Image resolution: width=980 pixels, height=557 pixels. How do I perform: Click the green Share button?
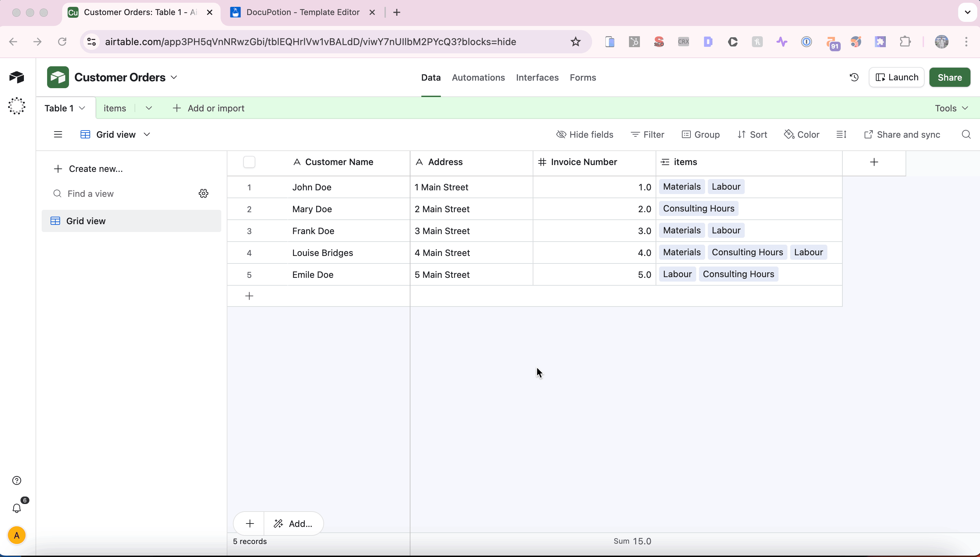pos(949,77)
